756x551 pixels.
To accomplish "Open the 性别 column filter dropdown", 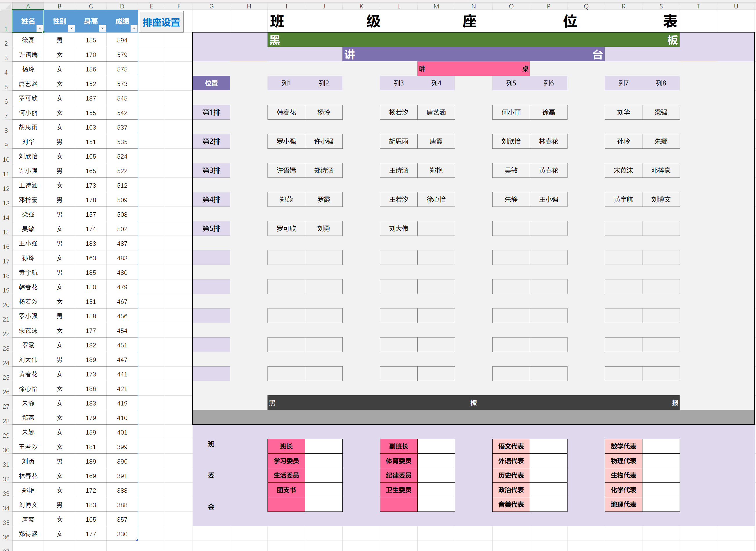I will pos(71,29).
